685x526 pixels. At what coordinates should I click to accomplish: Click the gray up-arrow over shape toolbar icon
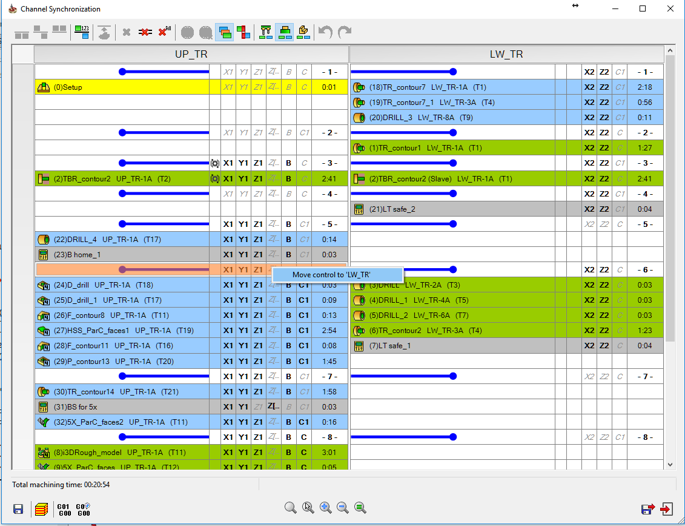(104, 32)
